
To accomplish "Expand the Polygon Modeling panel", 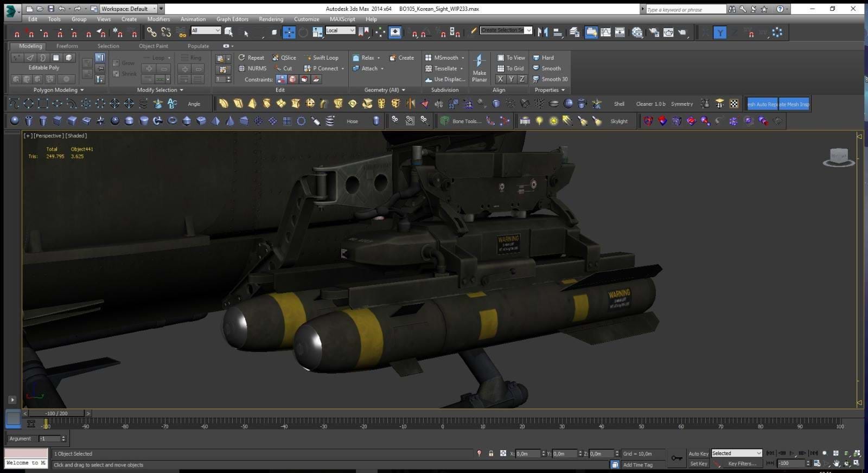I will [59, 90].
